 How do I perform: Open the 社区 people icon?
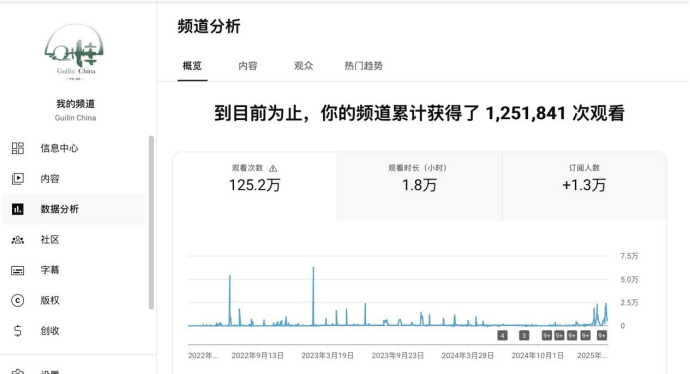18,240
